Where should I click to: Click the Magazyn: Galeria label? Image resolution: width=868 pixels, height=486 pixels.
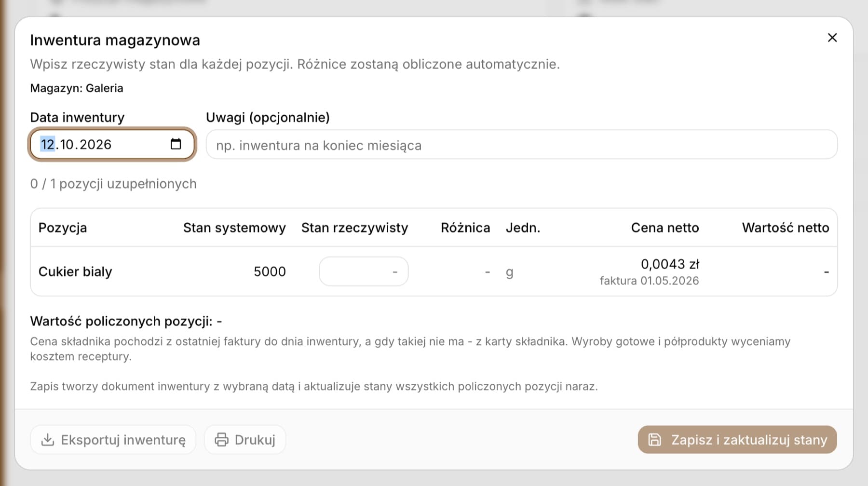pos(77,88)
